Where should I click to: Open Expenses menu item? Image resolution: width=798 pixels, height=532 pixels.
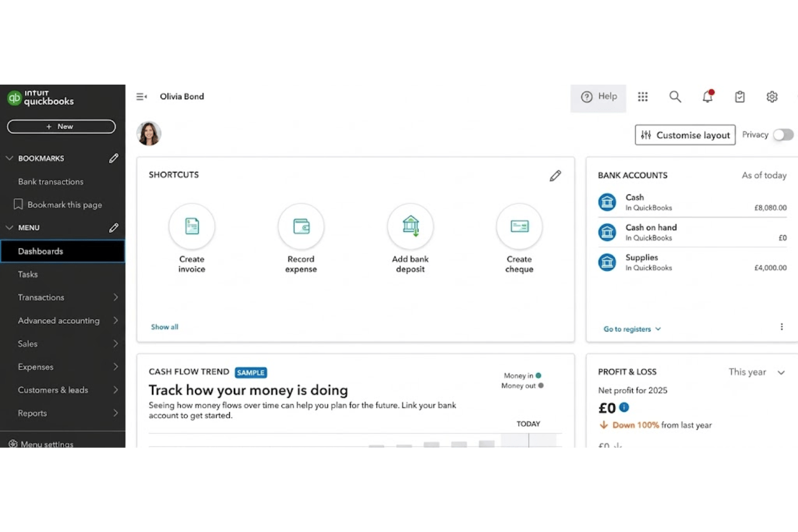[36, 367]
